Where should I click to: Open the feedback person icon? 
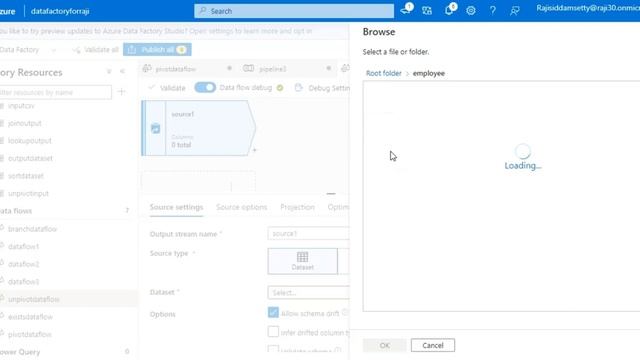pyautogui.click(x=515, y=11)
